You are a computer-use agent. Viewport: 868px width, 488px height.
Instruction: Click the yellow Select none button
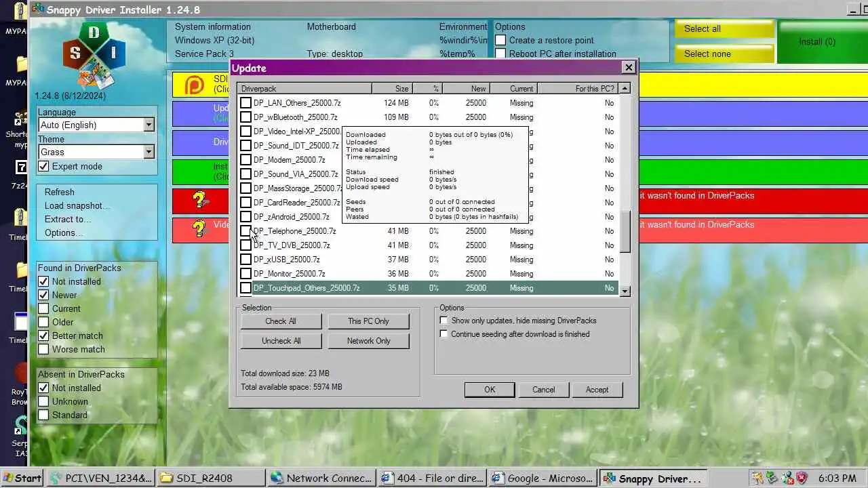(x=724, y=54)
